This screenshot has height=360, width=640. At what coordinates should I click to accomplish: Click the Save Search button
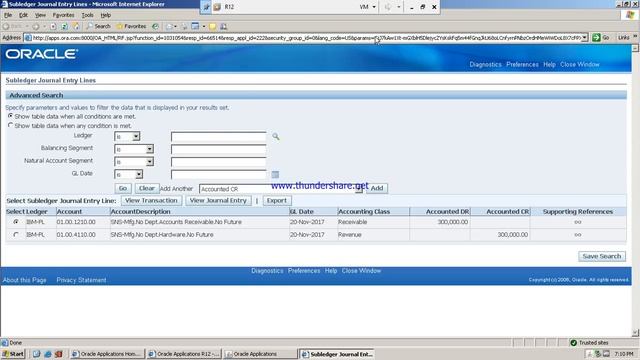pos(602,256)
